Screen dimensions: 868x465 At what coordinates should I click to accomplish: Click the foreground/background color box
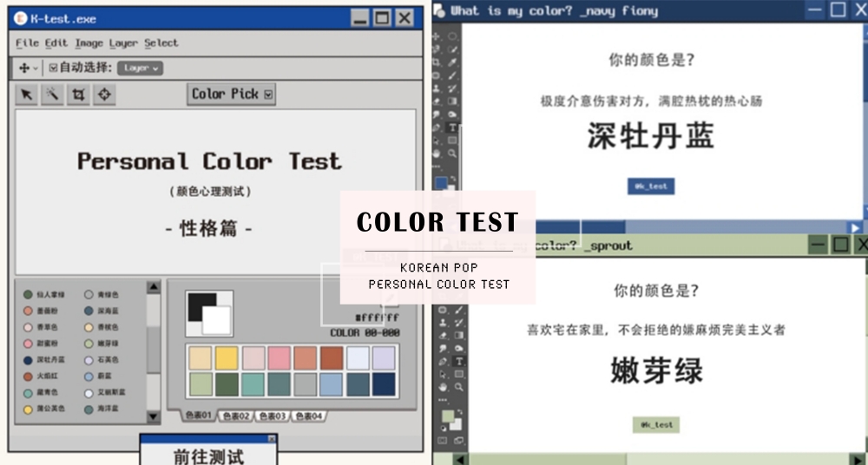coord(209,313)
